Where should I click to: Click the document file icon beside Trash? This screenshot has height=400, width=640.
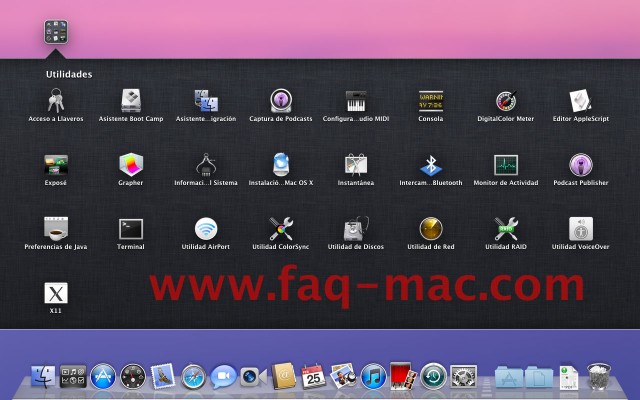(569, 378)
